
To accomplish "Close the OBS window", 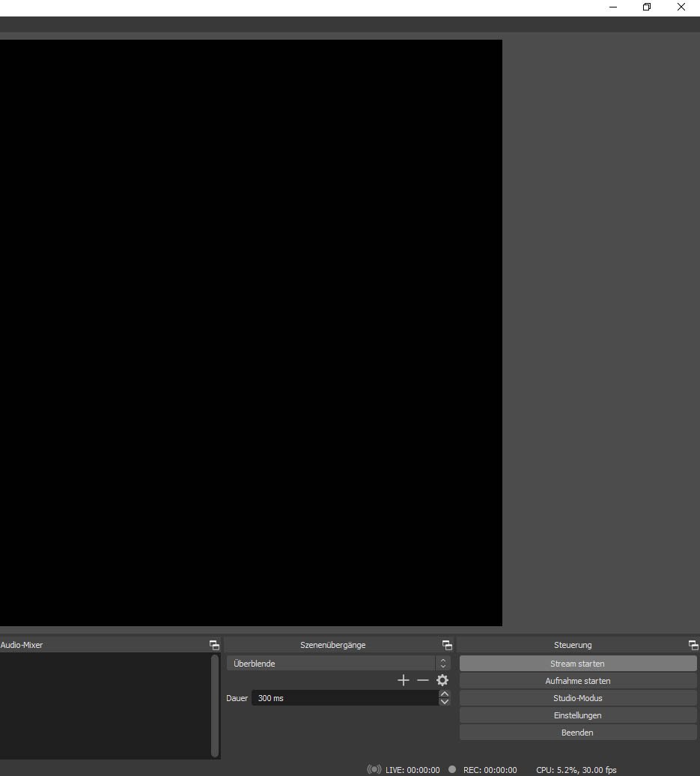I will click(681, 7).
